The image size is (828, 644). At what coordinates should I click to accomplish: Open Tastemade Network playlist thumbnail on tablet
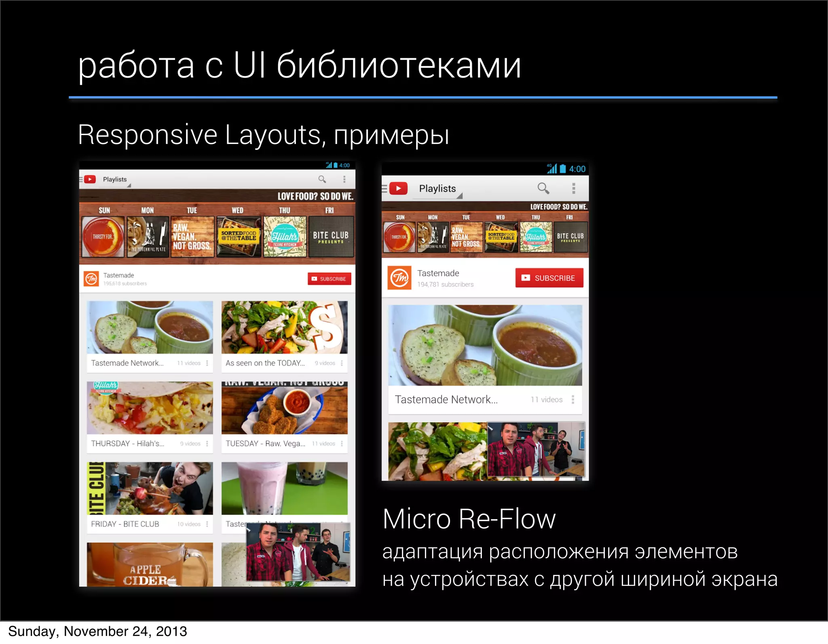coord(150,327)
